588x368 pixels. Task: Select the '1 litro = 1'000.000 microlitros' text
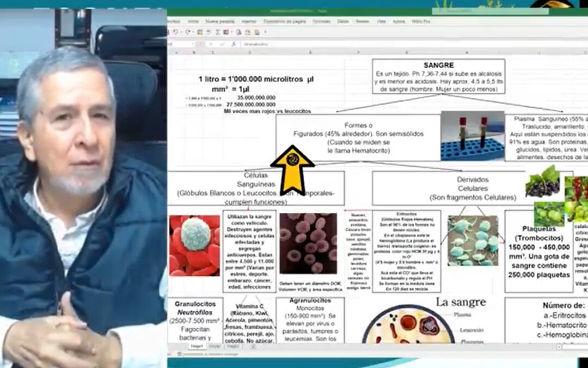coord(256,79)
